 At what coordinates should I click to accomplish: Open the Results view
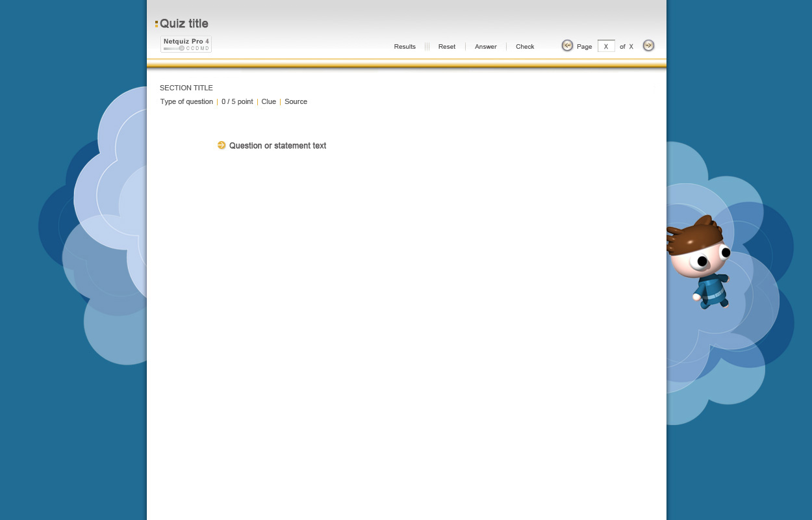405,47
